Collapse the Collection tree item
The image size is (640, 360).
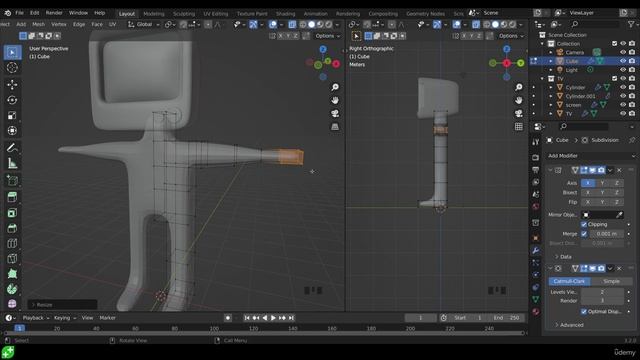click(x=542, y=43)
